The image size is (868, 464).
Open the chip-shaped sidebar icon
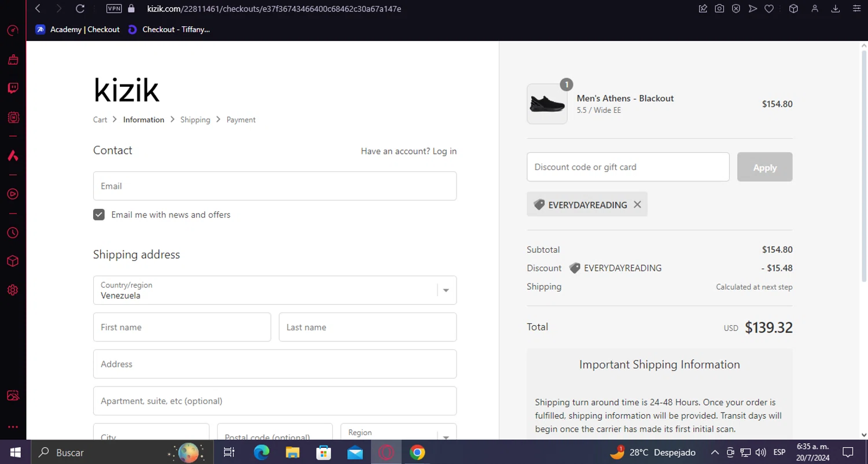(13, 117)
